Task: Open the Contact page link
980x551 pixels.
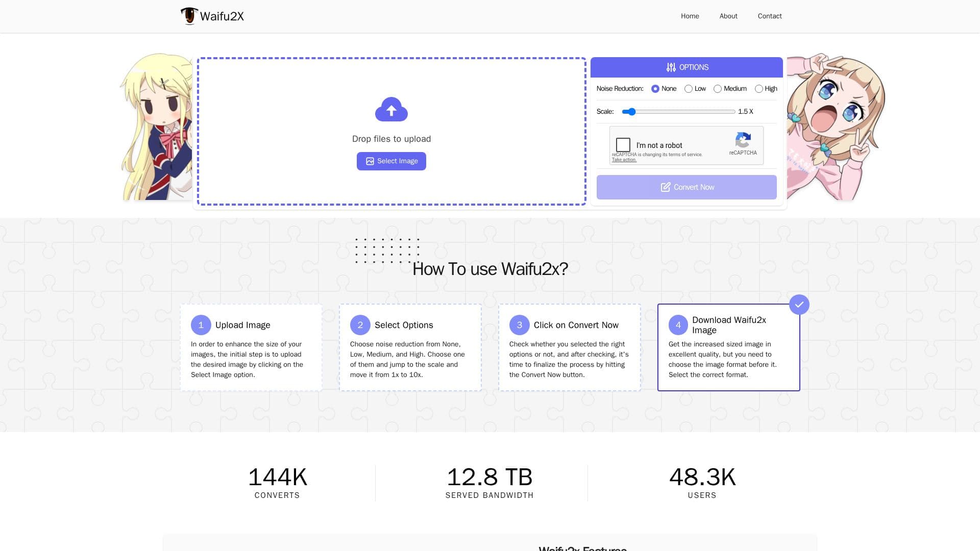Action: pos(770,16)
